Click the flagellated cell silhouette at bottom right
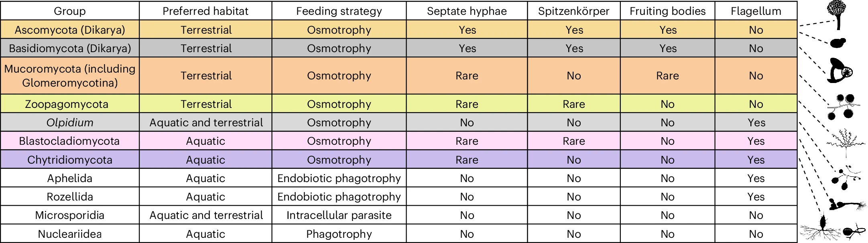Viewport: 868px width, 243px height. pyautogui.click(x=852, y=232)
